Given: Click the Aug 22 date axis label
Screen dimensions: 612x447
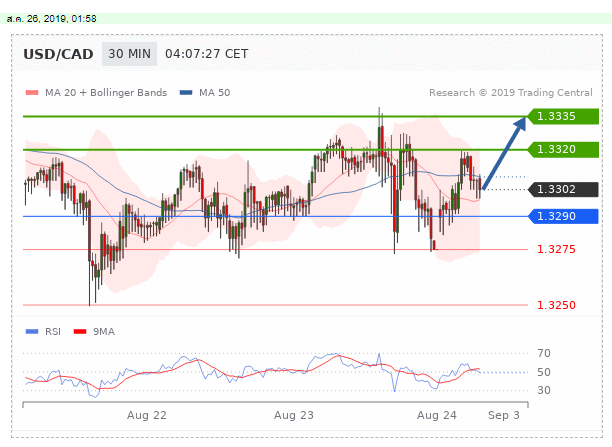Looking at the screenshot, I should click(147, 415).
